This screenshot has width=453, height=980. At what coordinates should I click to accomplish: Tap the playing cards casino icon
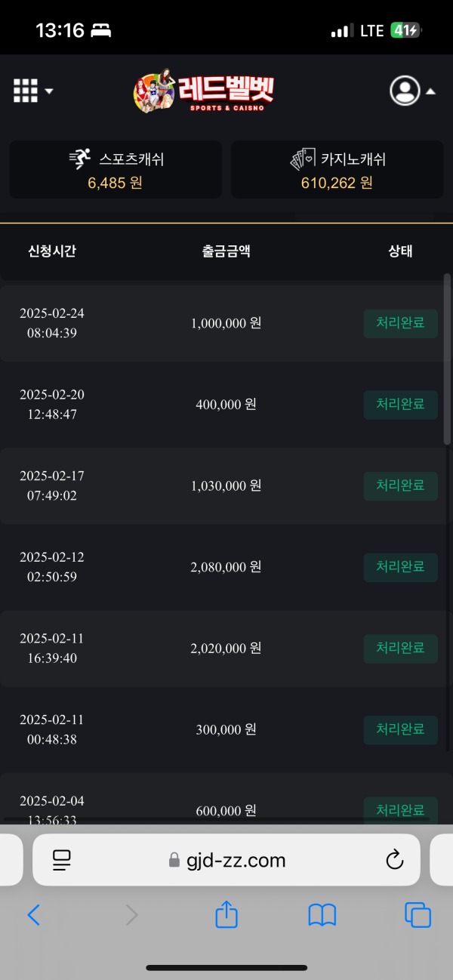tap(302, 159)
